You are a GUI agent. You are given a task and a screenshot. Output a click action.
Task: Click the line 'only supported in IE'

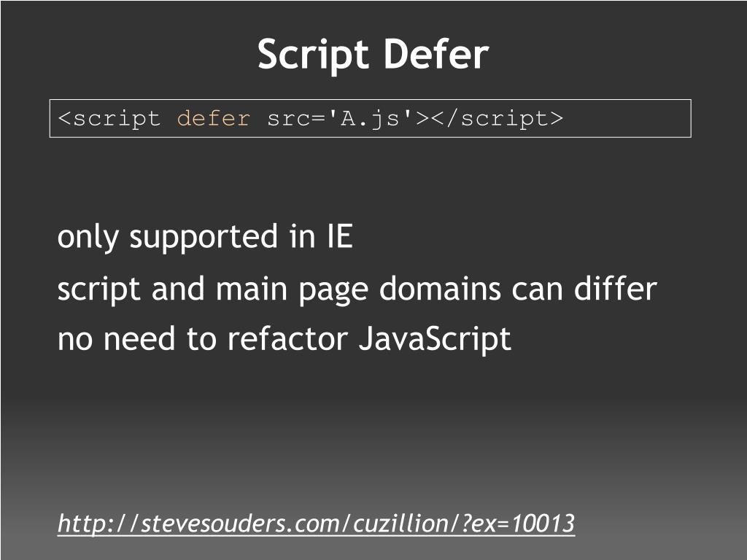pyautogui.click(x=205, y=237)
